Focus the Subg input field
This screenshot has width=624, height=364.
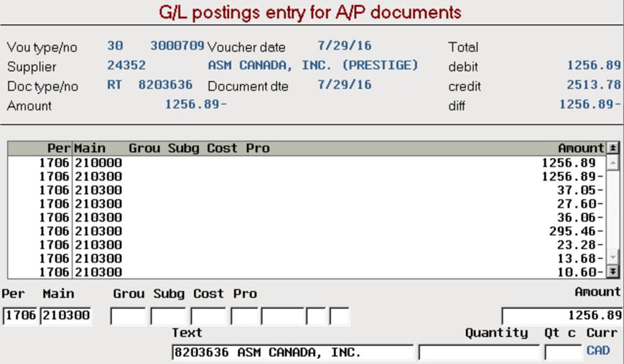pyautogui.click(x=168, y=317)
